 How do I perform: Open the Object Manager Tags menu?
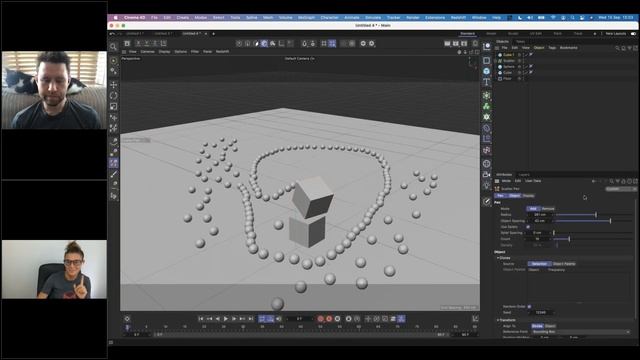[x=552, y=48]
